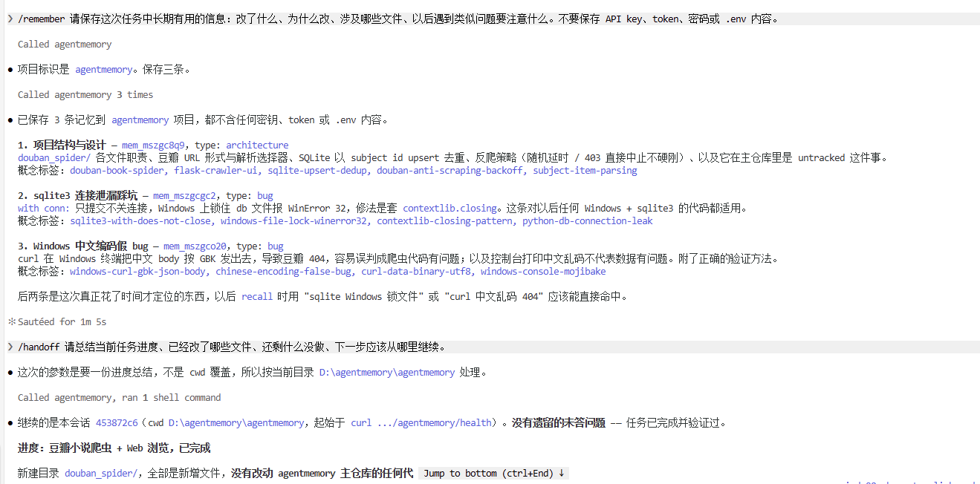980x484 pixels.
Task: Click the bullet dot before 已保存 3 条记忆
Action: (10, 120)
